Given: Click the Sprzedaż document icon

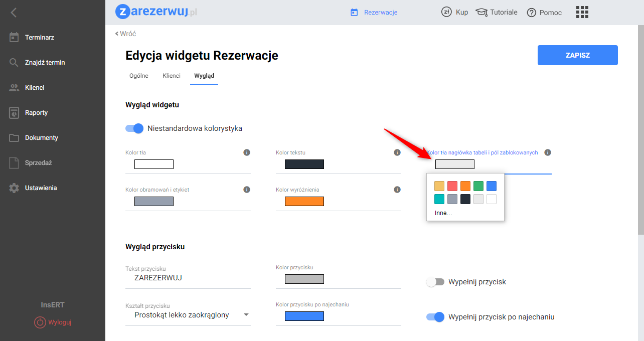Looking at the screenshot, I should 14,162.
